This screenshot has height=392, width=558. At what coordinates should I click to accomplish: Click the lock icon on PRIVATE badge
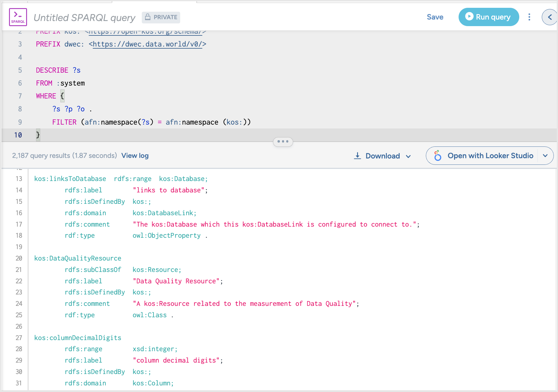point(148,17)
